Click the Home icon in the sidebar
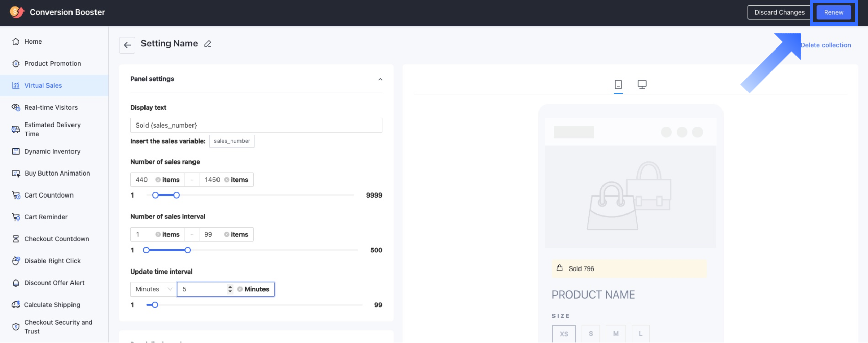 pyautogui.click(x=16, y=42)
